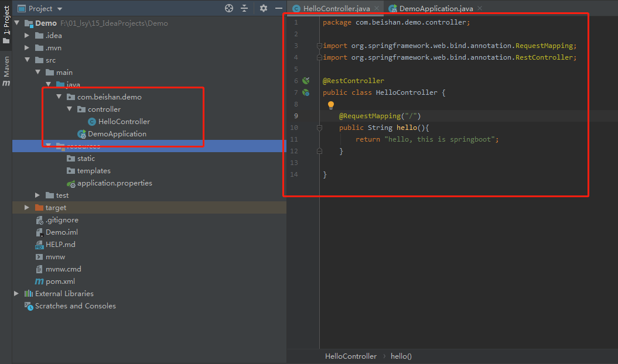The width and height of the screenshot is (618, 364).
Task: Click HelloController in the breadcrumbs bar
Action: [x=350, y=356]
